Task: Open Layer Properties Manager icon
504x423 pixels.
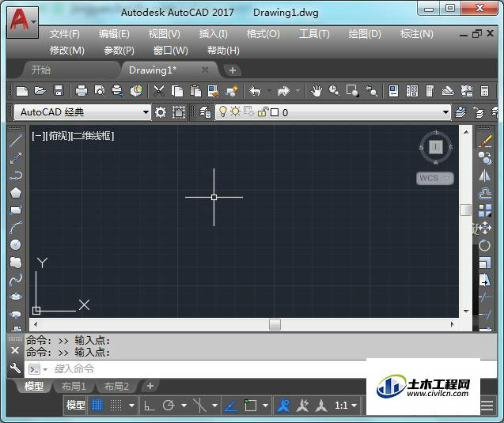Action: [205, 112]
